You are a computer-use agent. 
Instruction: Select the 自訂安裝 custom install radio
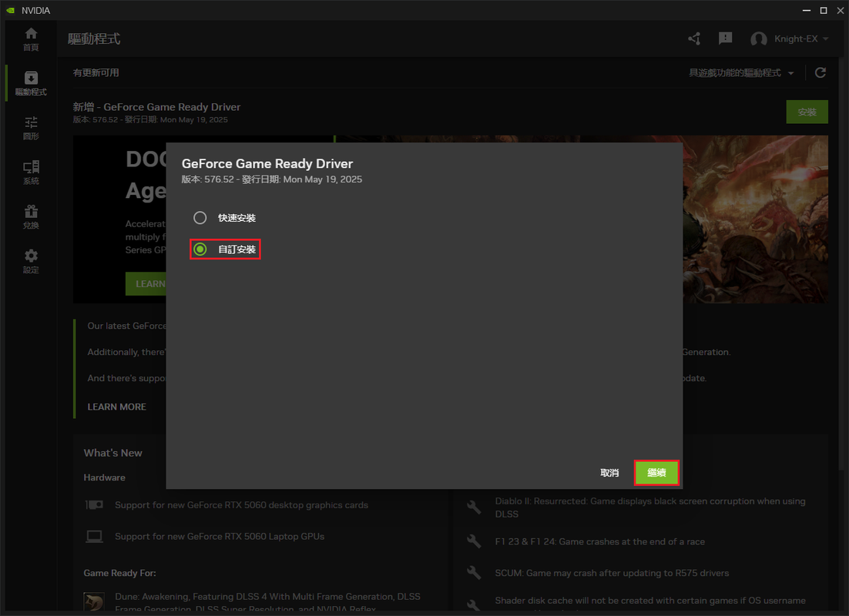point(200,249)
